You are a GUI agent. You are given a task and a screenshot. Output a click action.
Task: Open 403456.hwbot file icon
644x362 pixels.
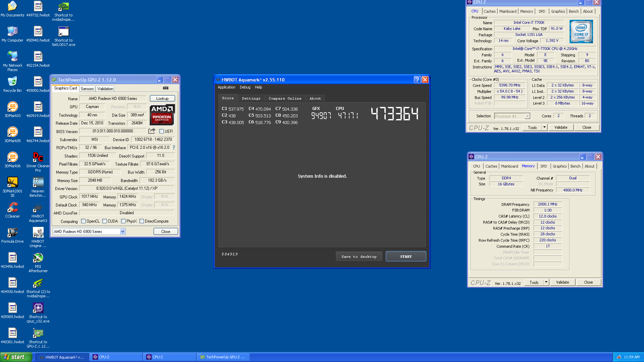click(x=12, y=260)
